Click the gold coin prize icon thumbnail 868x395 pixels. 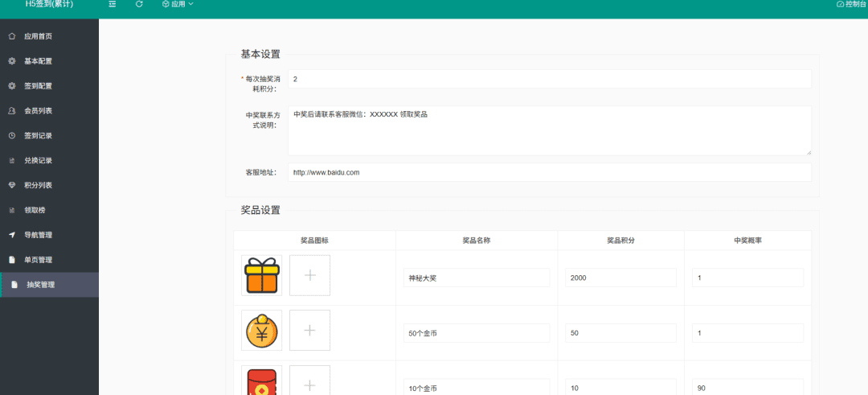tap(262, 330)
